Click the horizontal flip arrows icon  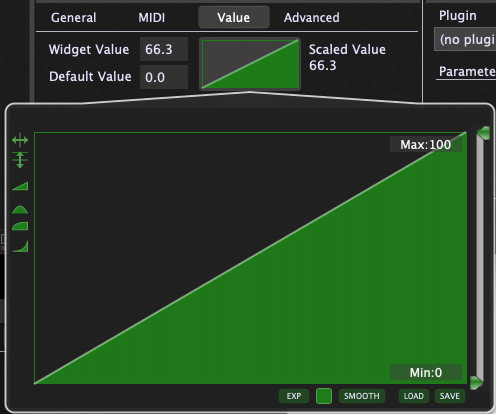pos(20,140)
